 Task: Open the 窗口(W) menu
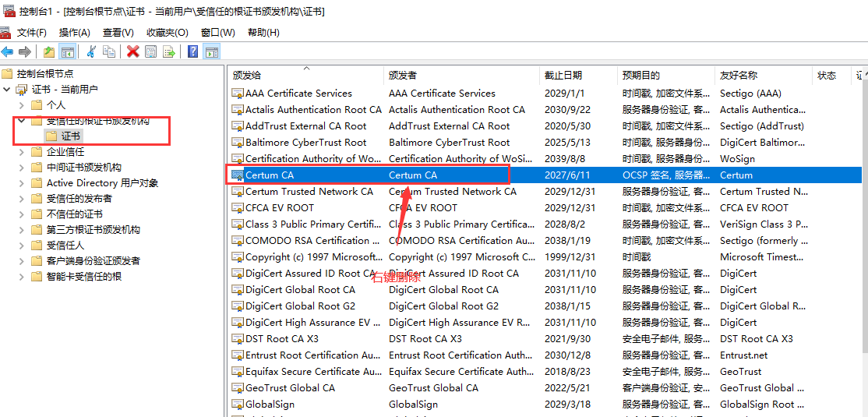tap(218, 33)
